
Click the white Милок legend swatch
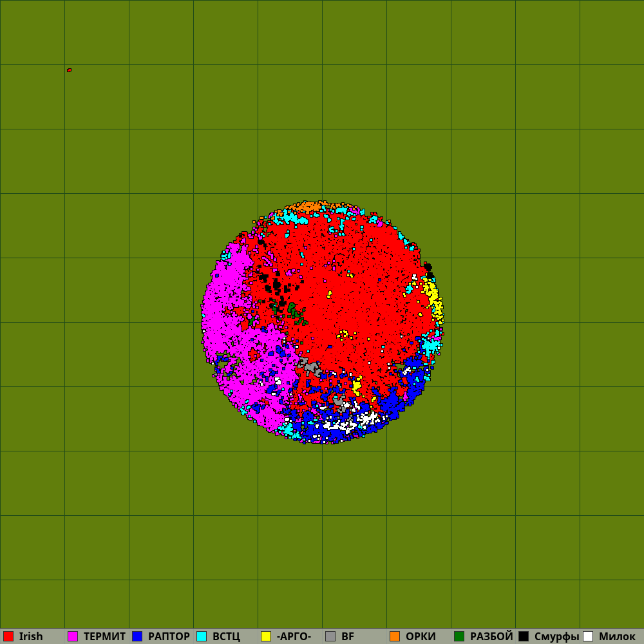click(x=588, y=636)
